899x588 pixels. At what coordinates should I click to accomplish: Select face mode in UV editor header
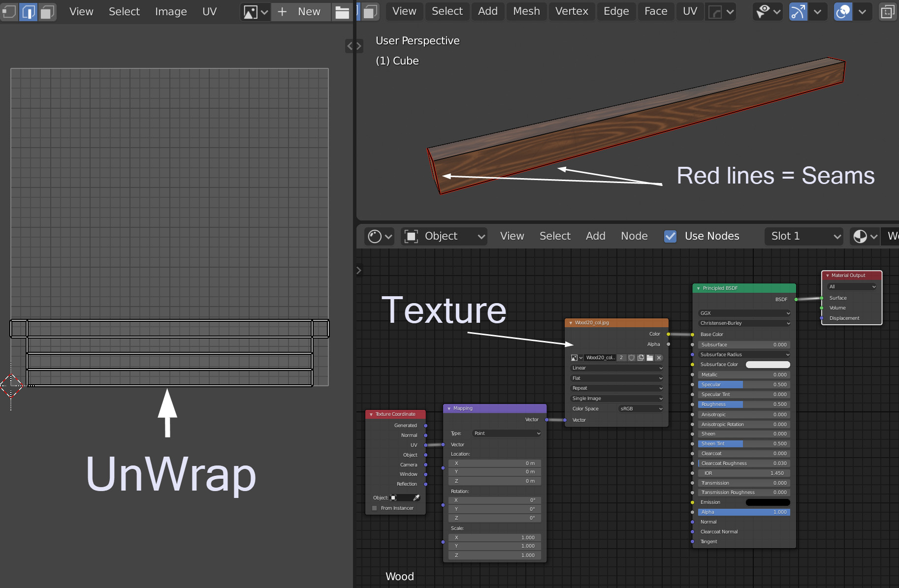pyautogui.click(x=47, y=12)
